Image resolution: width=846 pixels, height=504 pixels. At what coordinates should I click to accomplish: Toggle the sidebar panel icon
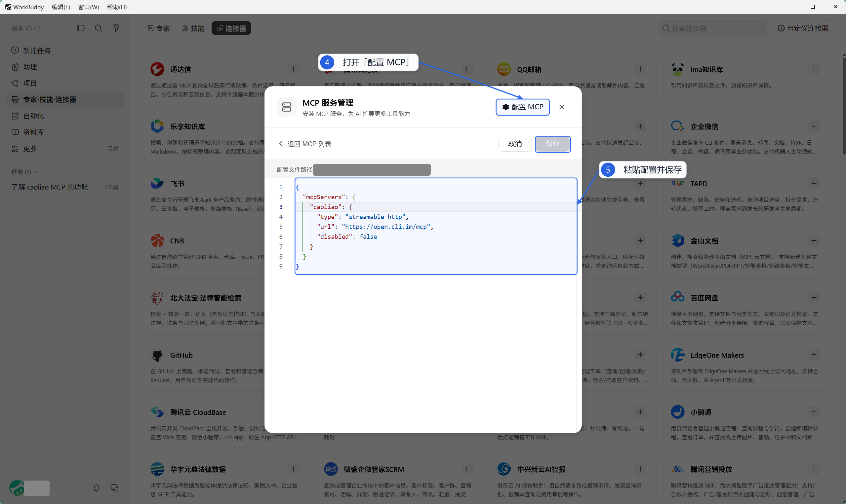(x=81, y=28)
